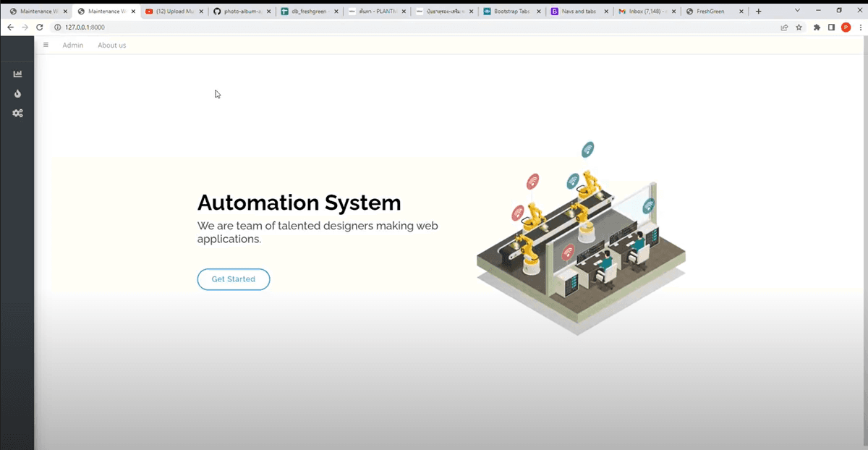Open the About us nav item
868x450 pixels.
point(112,45)
